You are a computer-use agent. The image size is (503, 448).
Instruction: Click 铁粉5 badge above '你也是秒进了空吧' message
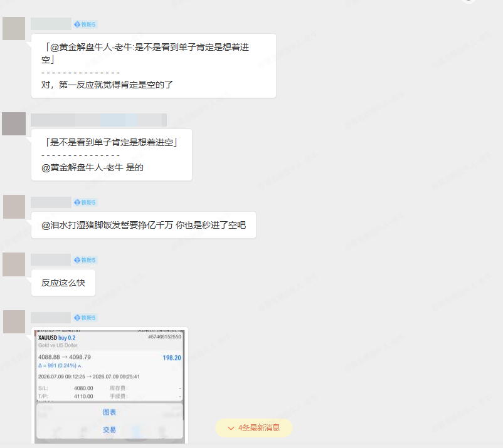tap(85, 202)
